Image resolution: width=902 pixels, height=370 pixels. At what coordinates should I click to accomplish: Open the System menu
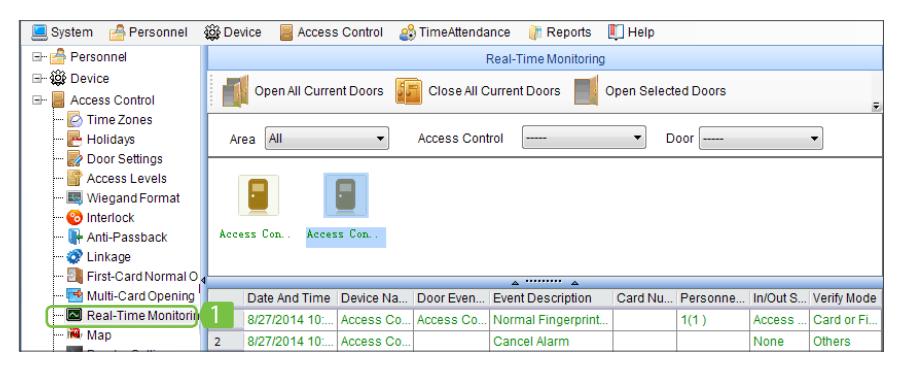(x=61, y=33)
